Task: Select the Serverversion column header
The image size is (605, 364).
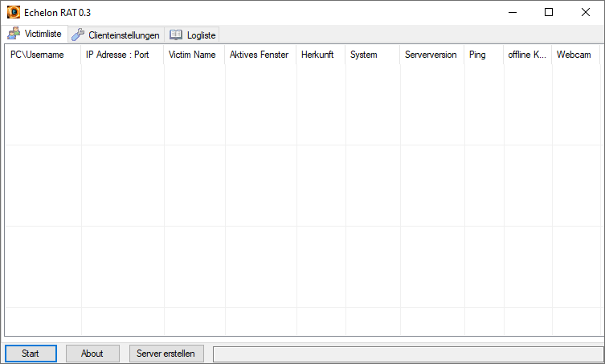Action: (431, 55)
